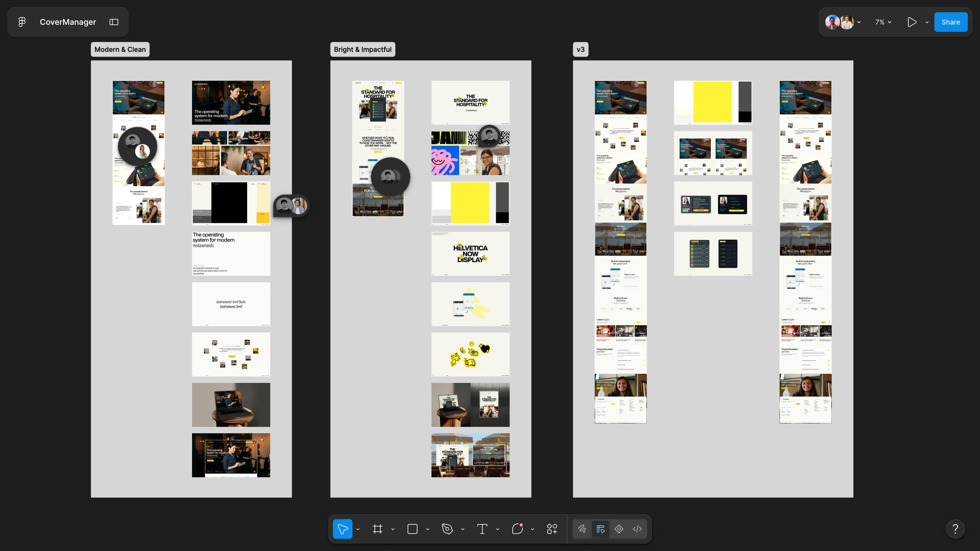Select the laptop on stool mockup frame
This screenshot has width=980, height=551.
click(231, 405)
